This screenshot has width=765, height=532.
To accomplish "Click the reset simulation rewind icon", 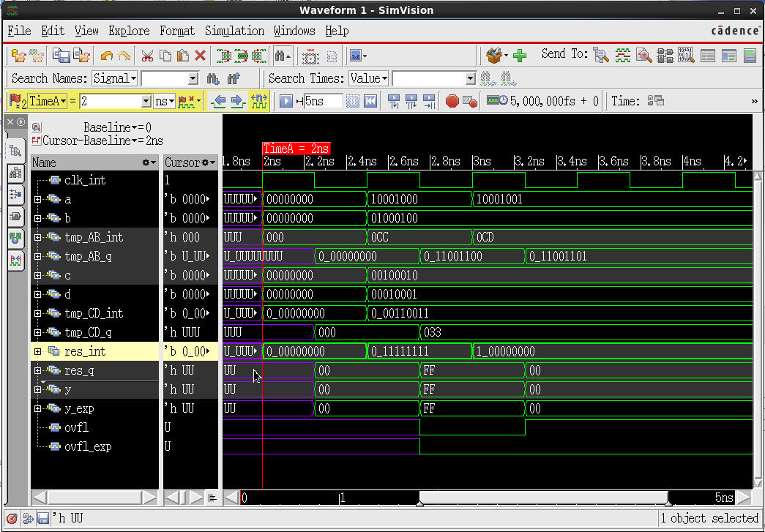I will click(370, 102).
